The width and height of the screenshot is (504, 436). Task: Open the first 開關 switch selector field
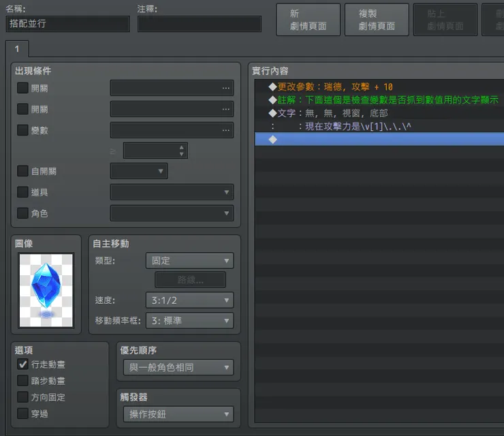pos(172,88)
